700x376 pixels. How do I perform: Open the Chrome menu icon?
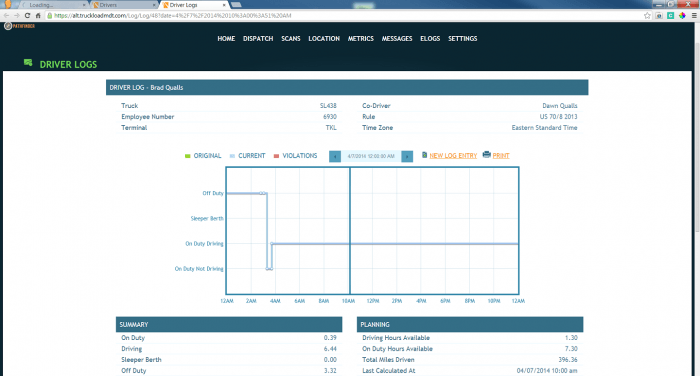694,16
